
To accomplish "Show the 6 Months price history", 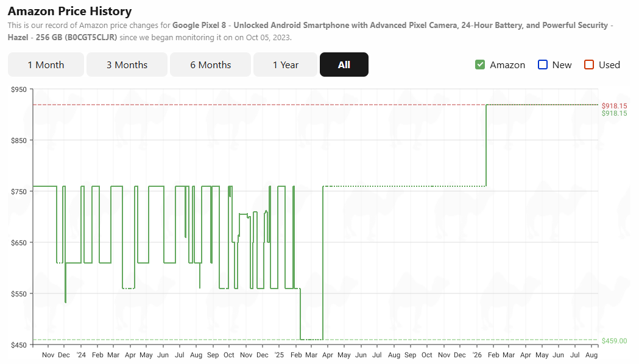I will click(x=210, y=65).
